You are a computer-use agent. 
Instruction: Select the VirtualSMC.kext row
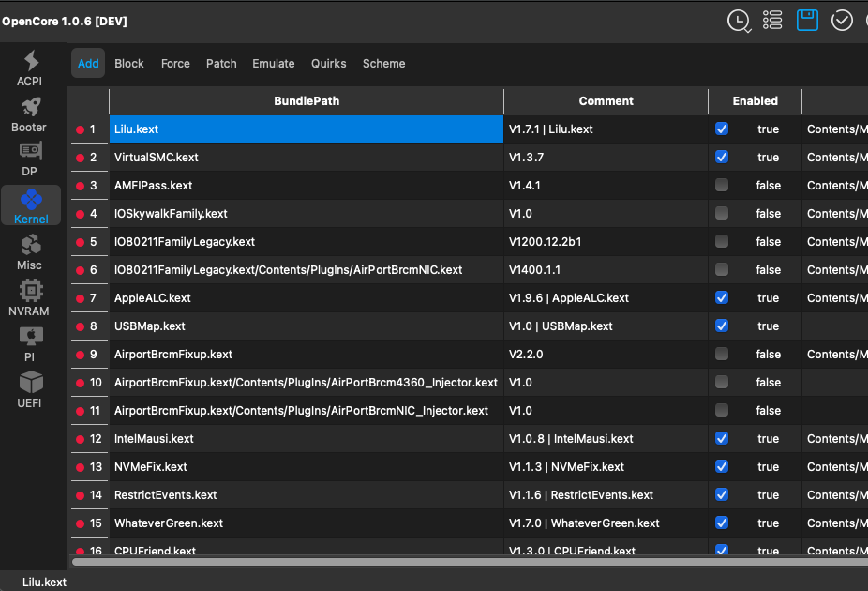coord(307,158)
